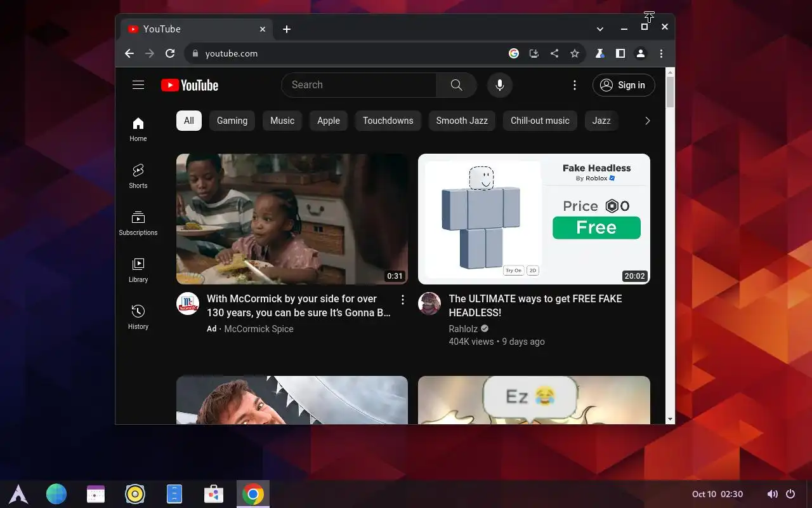Go to Home in the sidebar

[x=138, y=130]
